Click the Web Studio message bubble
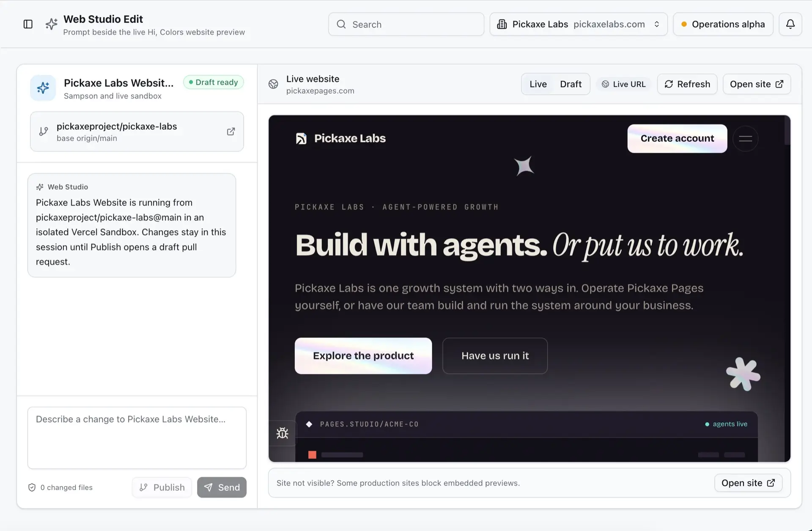The width and height of the screenshot is (812, 531). point(132,226)
